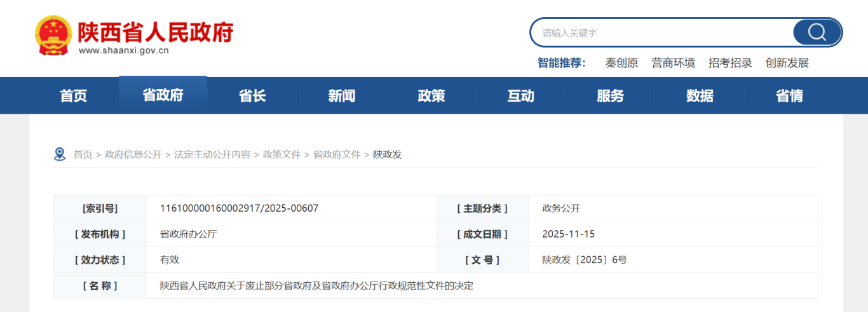This screenshot has height=312, width=868.
Task: Click the magnifier search icon button
Action: pos(817,32)
